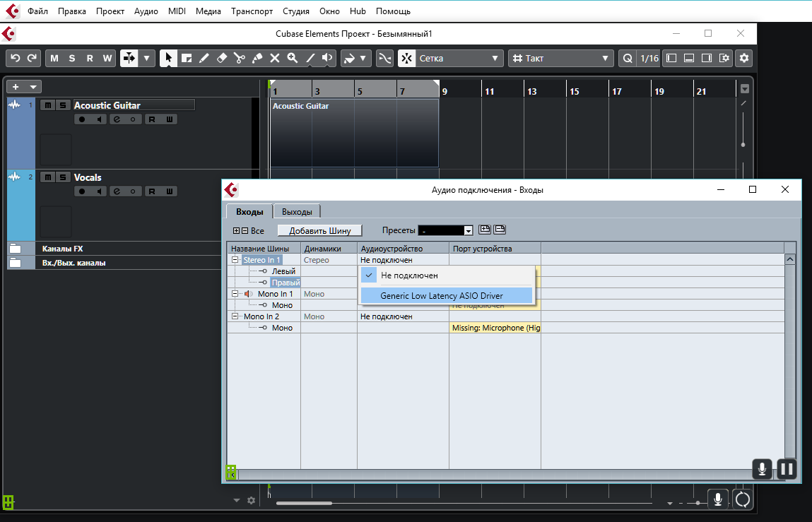This screenshot has height=522, width=812.
Task: Select Generic Low Latency ASIO Driver
Action: 447,296
